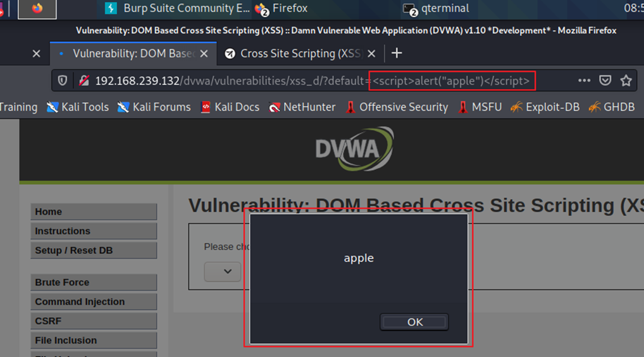This screenshot has width=644, height=357.
Task: Click the Exploit-DB spider icon
Action: click(516, 107)
